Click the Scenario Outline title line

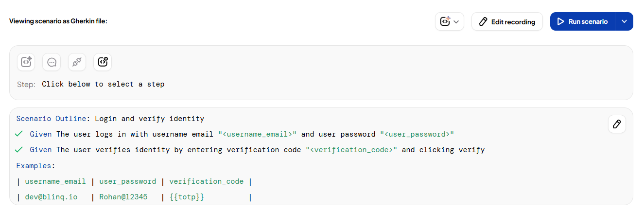click(x=110, y=119)
